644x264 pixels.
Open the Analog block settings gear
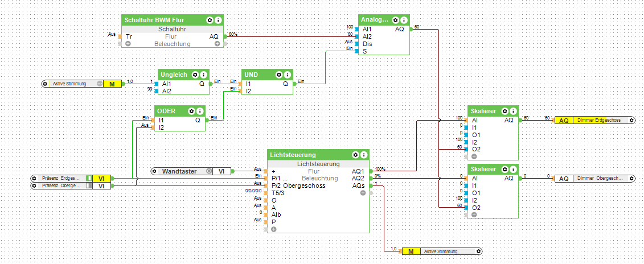395,20
